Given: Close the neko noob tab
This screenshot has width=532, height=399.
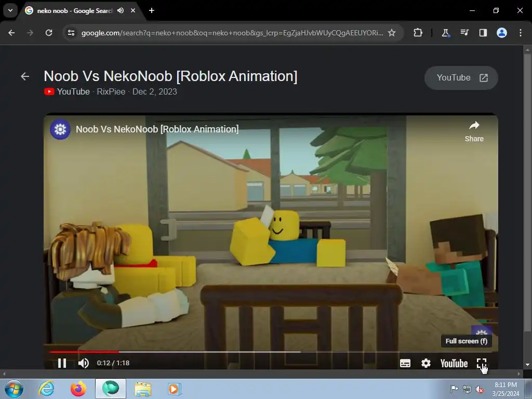Looking at the screenshot, I should pos(133,10).
